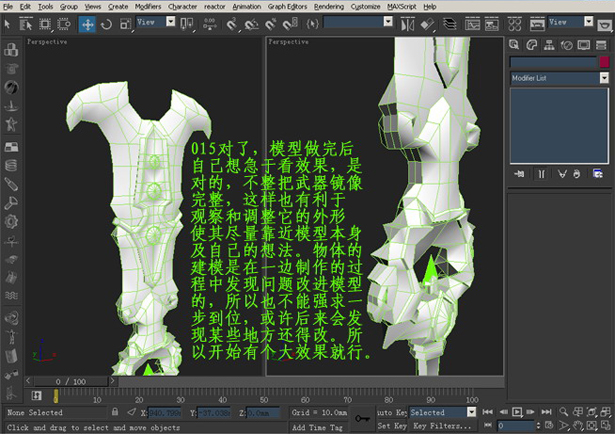Click the Pin Stack icon
Screen dimensions: 615x434
click(519, 173)
